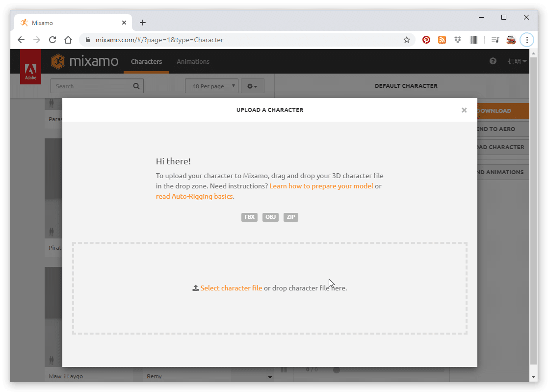Reload the page
The width and height of the screenshot is (548, 392).
[x=52, y=40]
